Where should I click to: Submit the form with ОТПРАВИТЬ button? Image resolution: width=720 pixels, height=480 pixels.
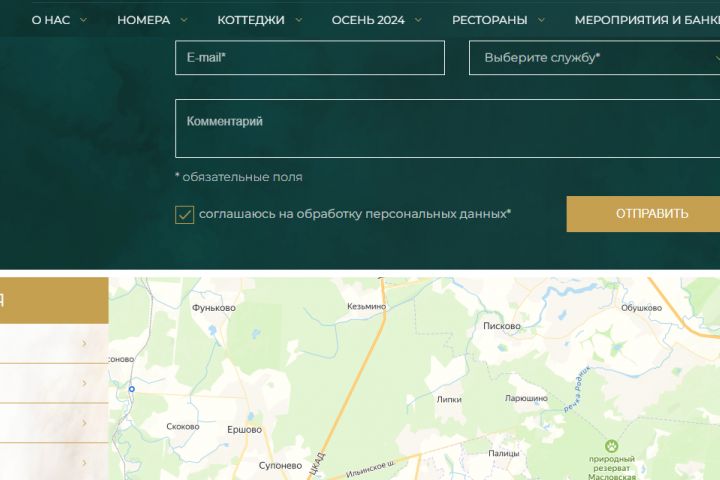[643, 214]
